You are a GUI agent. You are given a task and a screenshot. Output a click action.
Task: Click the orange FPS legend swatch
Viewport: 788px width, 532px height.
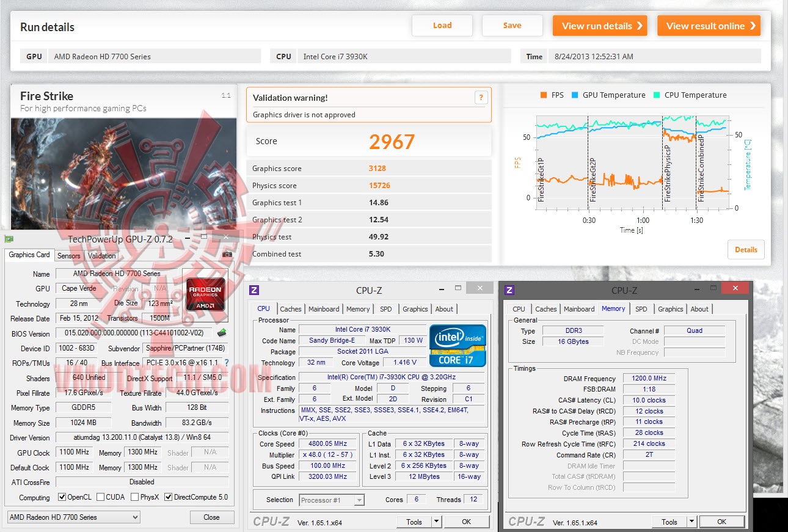pos(544,95)
